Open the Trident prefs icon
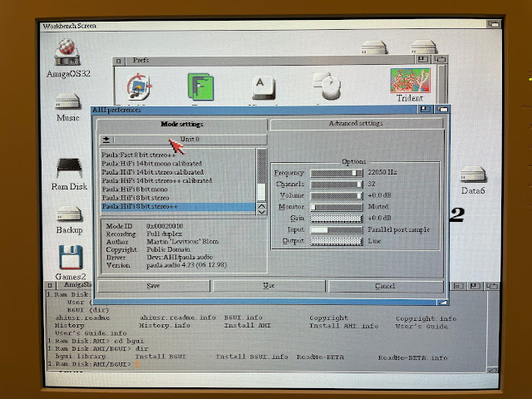The height and width of the screenshot is (399, 532). point(410,80)
